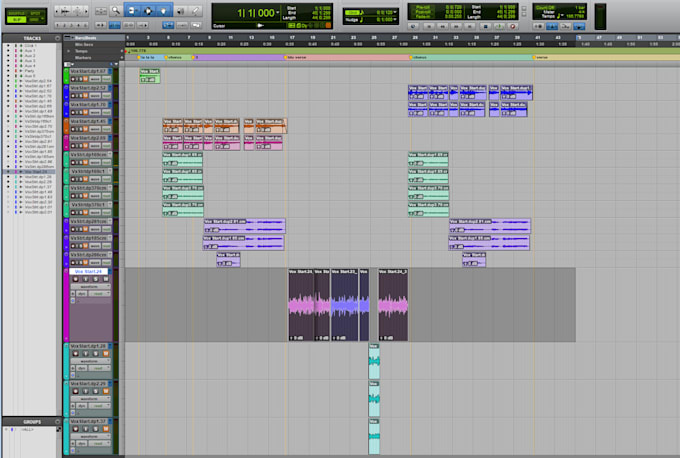Toggle the Wait for Note MIDI button
This screenshot has height=458, width=680.
point(538,26)
